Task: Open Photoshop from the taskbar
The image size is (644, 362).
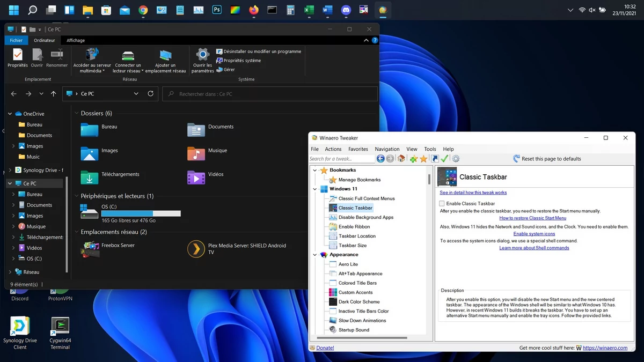Action: (217, 10)
